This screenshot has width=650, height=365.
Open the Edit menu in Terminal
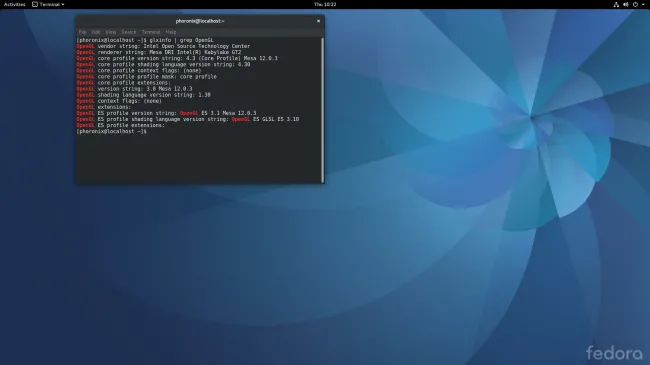coord(96,32)
